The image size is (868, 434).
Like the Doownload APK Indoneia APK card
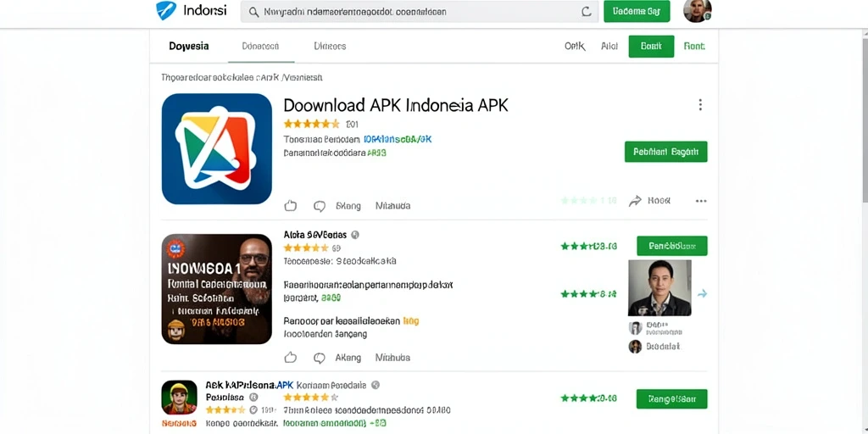(291, 206)
